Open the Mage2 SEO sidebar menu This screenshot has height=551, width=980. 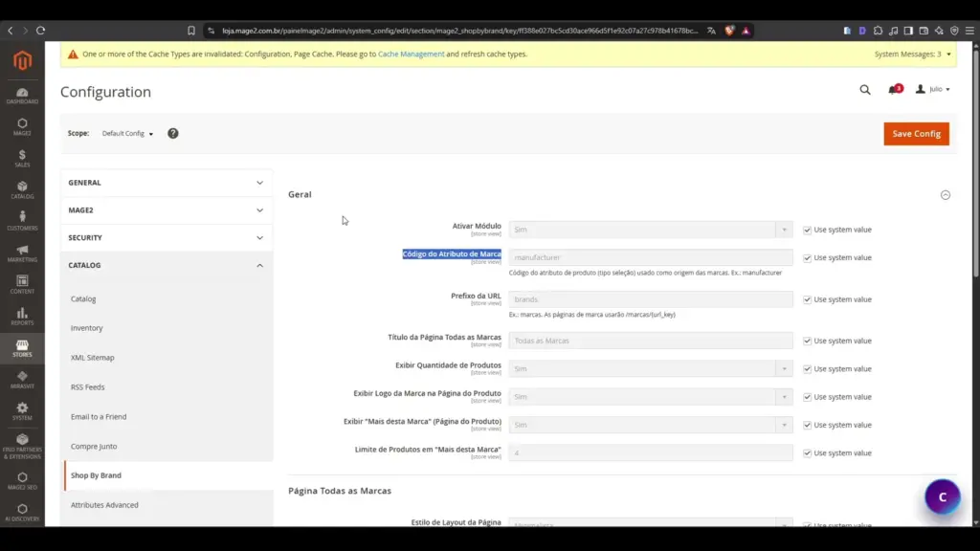(23, 481)
